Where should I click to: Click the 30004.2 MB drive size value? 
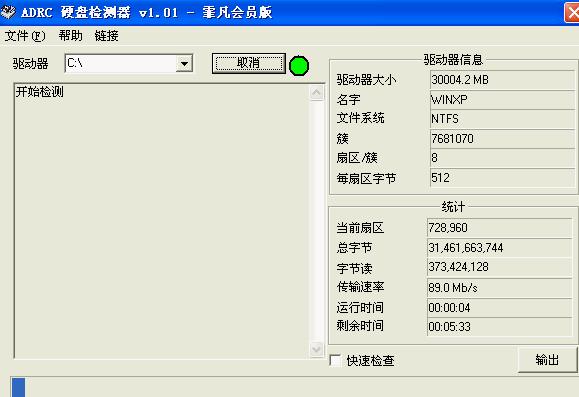pyautogui.click(x=502, y=79)
